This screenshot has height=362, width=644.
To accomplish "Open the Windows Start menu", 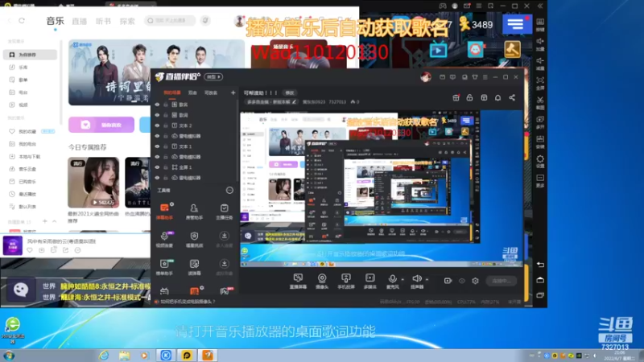I will 9,356.
